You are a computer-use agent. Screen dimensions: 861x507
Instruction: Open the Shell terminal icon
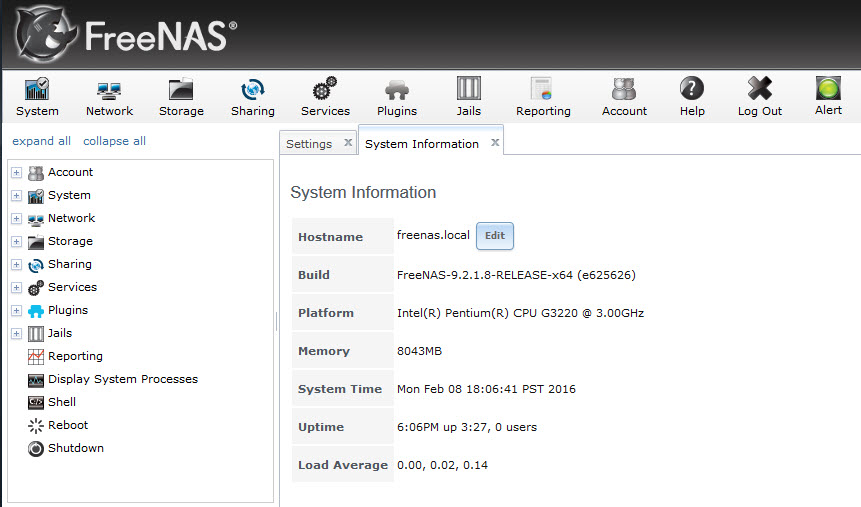[36, 403]
